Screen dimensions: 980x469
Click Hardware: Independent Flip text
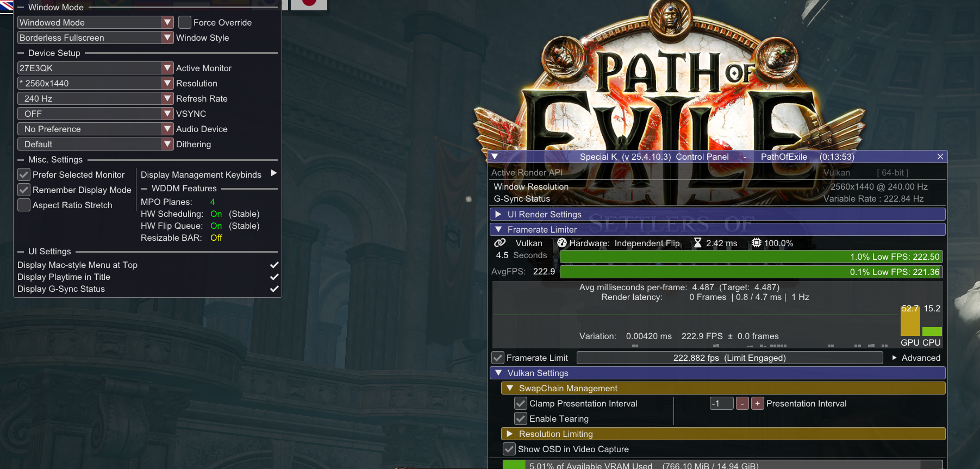[625, 243]
